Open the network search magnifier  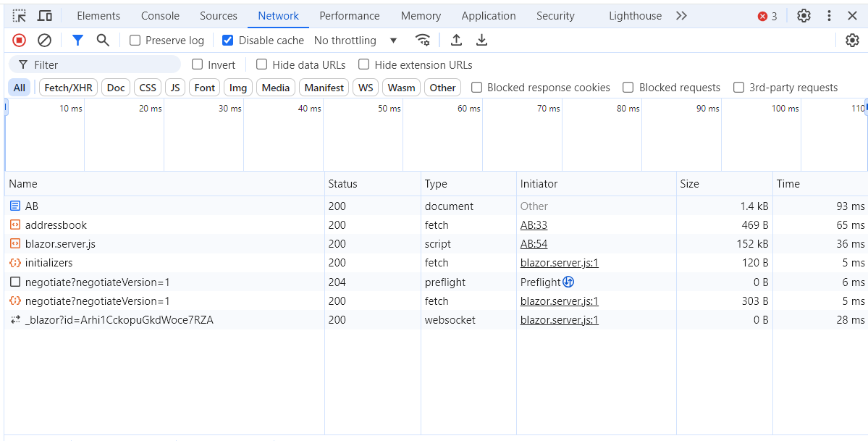point(102,40)
